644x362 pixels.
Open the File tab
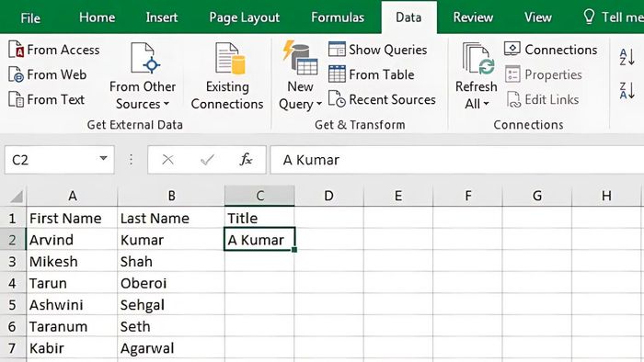30,17
